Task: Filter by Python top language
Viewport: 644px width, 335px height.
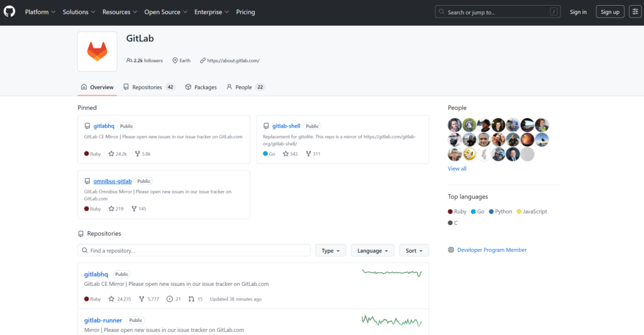Action: click(500, 211)
